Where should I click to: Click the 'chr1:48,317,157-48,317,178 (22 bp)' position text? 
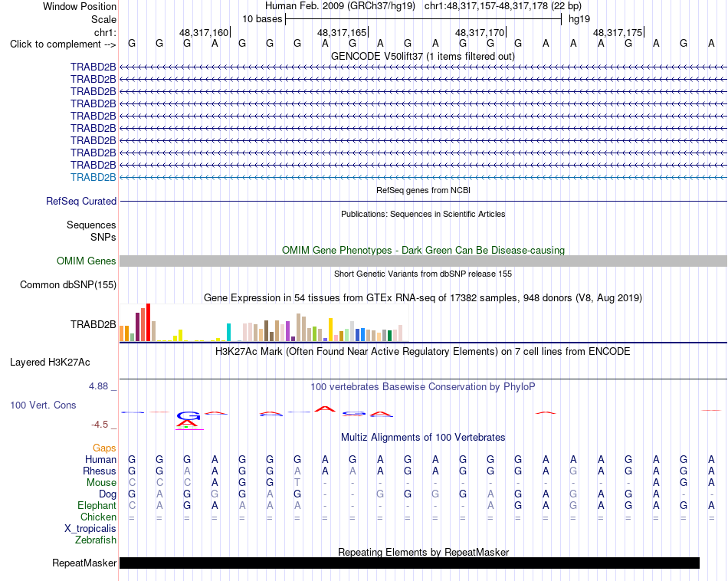pyautogui.click(x=503, y=6)
